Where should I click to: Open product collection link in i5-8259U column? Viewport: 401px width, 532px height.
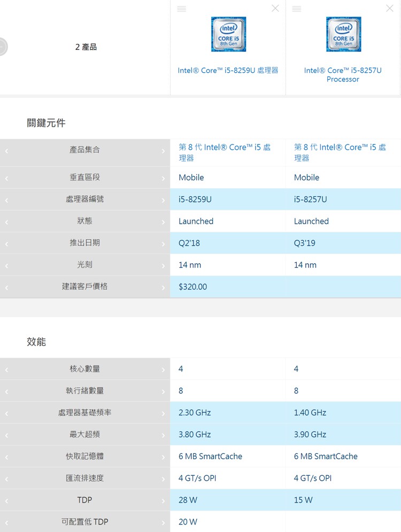click(x=225, y=153)
